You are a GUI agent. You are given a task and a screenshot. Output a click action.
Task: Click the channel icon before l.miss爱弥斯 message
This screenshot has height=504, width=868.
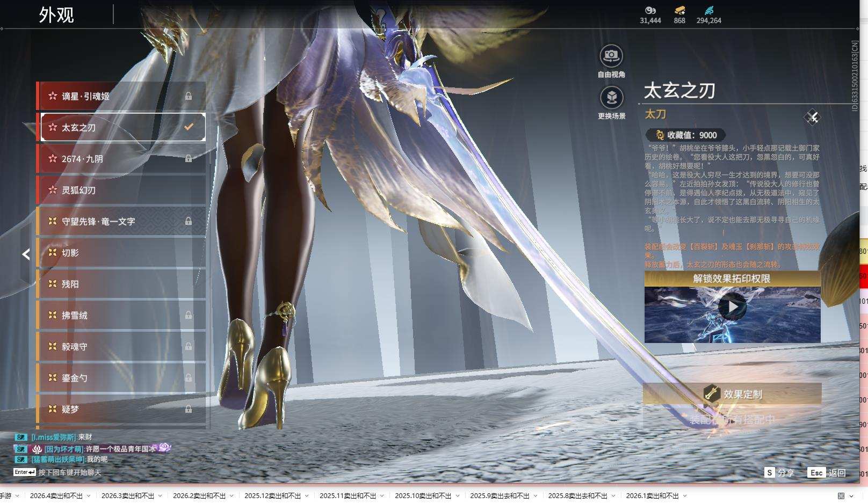coord(21,437)
